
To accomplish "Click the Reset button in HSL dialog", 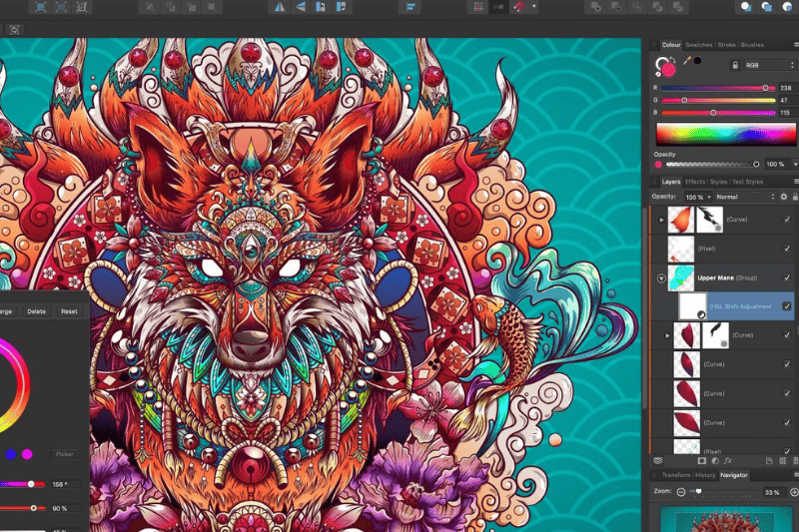I will [69, 311].
